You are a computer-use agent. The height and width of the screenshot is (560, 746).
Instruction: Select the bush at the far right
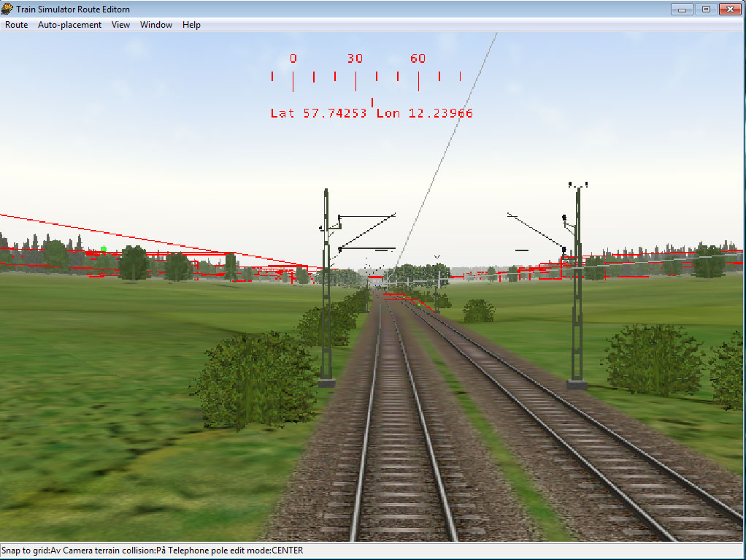click(730, 369)
